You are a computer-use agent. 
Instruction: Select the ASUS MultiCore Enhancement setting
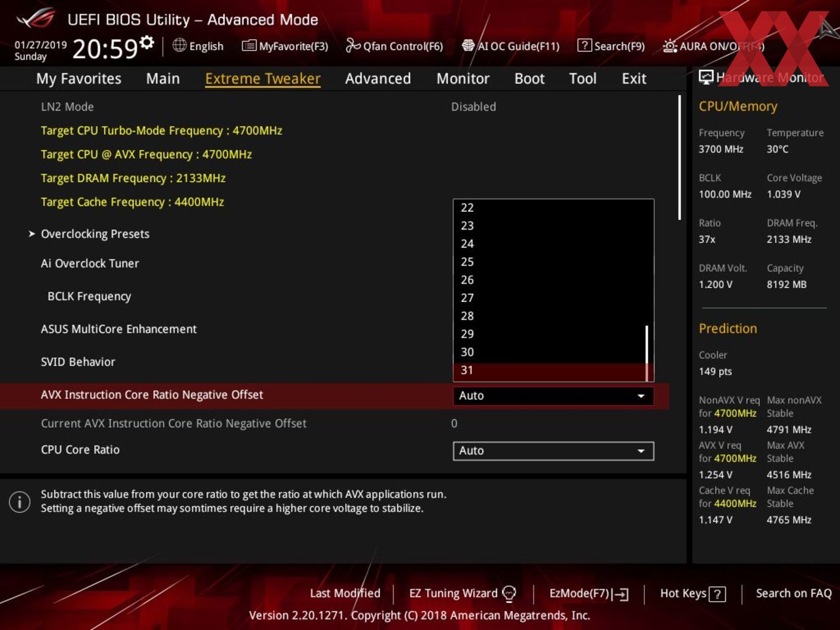(x=119, y=329)
